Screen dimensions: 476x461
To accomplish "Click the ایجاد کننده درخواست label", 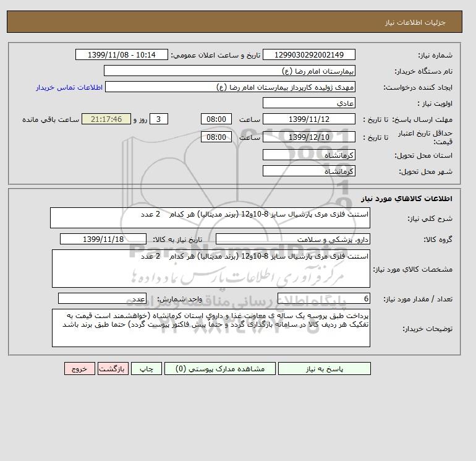I will click(418, 87).
